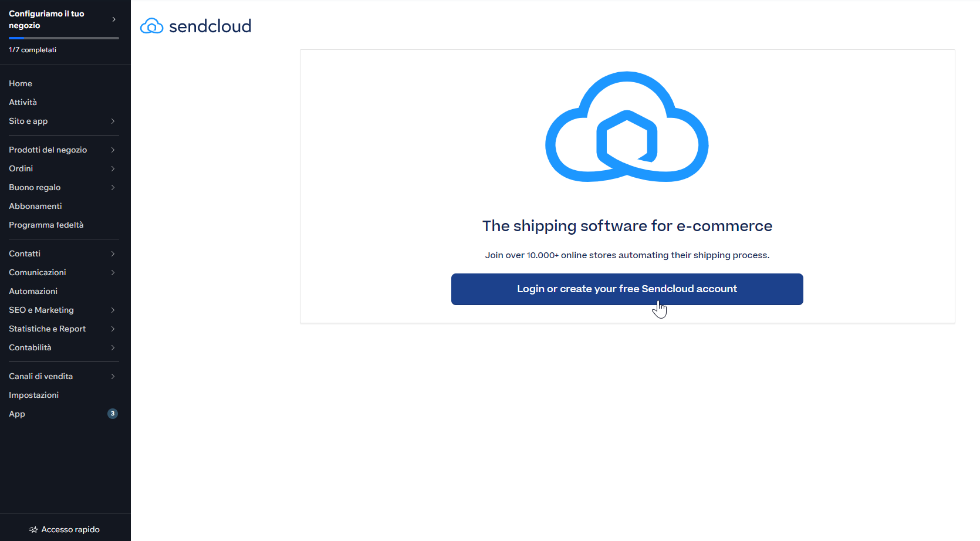Click the Accesso rapido button
Image resolution: width=980 pixels, height=541 pixels.
pos(65,529)
